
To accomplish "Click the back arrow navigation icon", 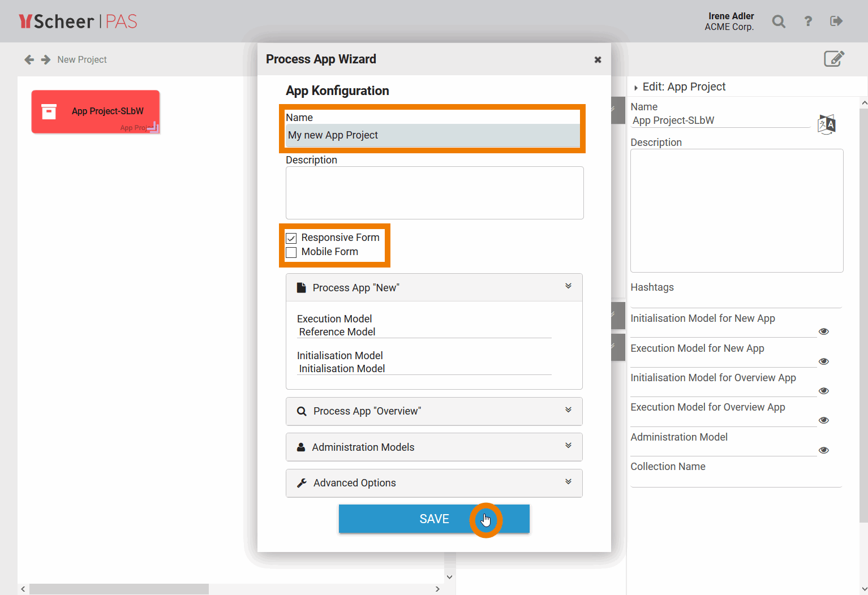I will [29, 59].
